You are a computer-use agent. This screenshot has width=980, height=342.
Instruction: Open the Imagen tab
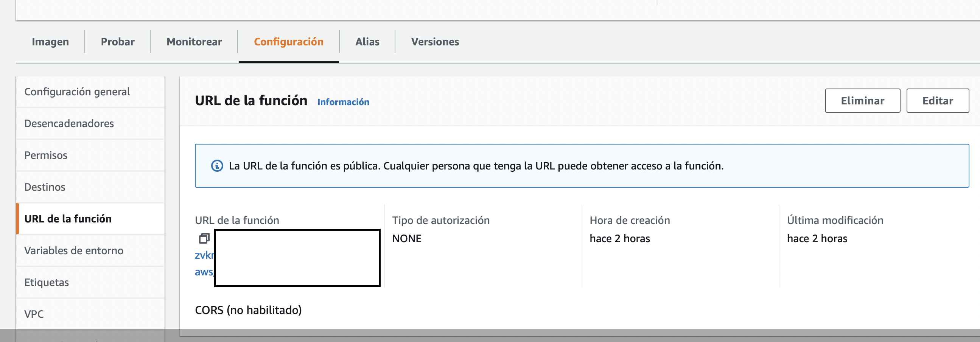pyautogui.click(x=50, y=42)
